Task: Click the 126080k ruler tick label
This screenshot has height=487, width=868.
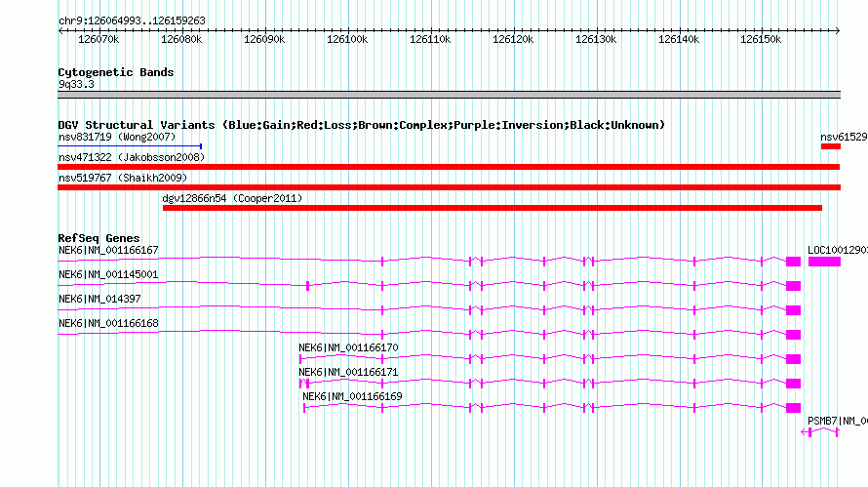Action: (x=181, y=39)
